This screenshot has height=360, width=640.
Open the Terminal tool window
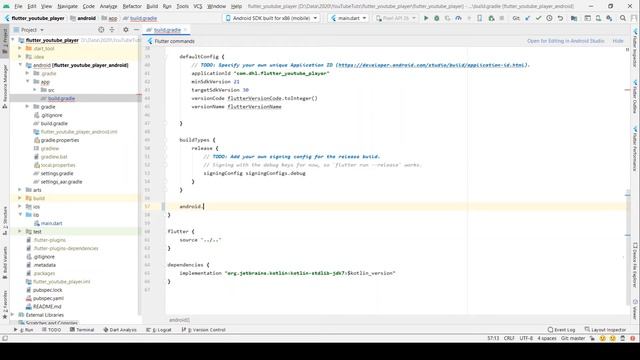coord(82,330)
